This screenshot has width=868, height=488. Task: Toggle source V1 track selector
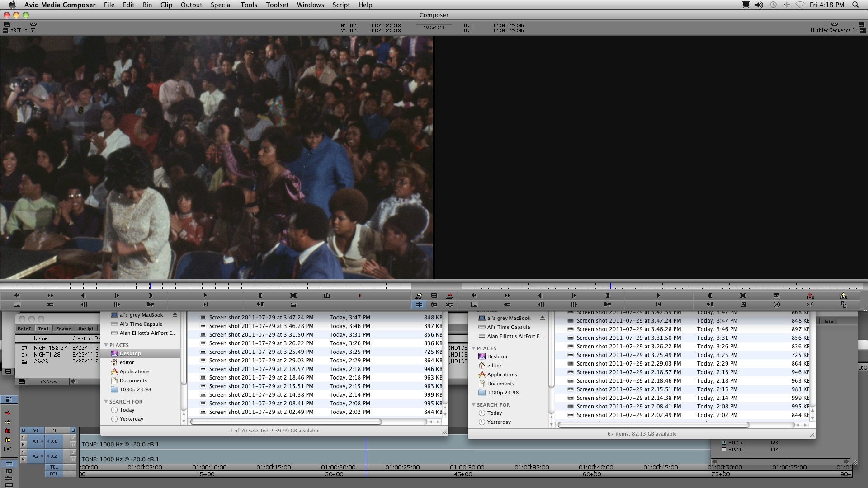[36, 430]
